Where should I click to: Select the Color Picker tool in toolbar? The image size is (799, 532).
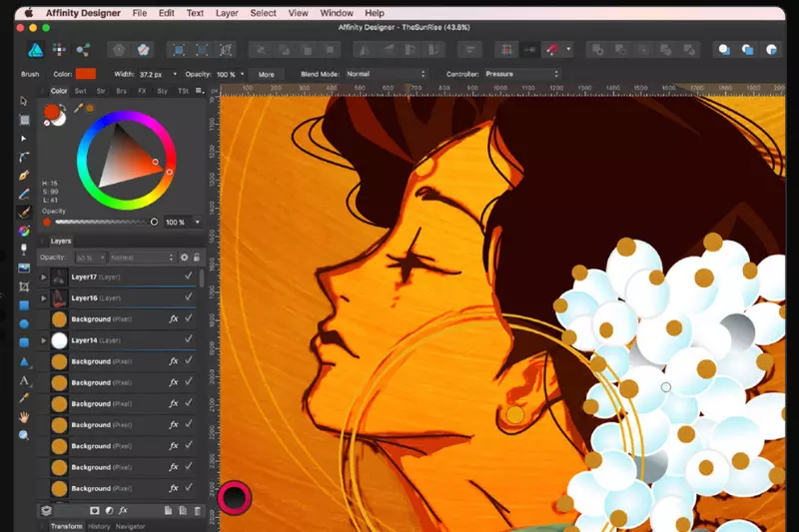[x=24, y=398]
